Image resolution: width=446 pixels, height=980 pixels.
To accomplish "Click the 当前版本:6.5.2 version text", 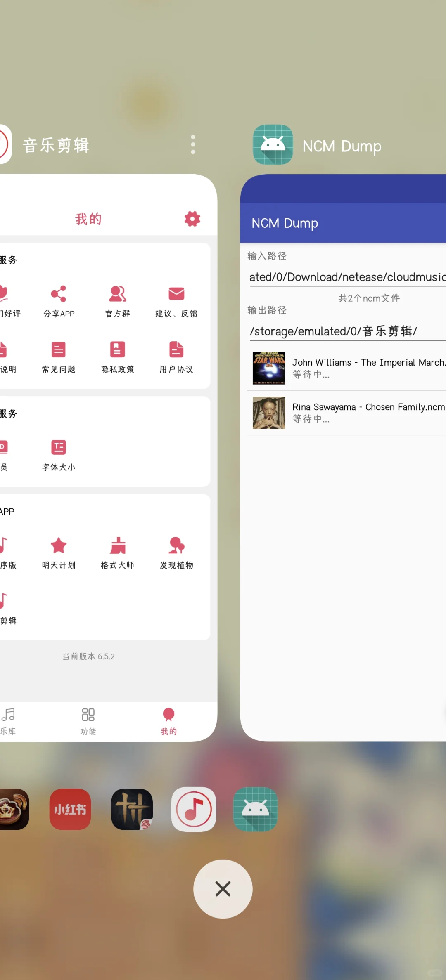I will click(x=88, y=656).
